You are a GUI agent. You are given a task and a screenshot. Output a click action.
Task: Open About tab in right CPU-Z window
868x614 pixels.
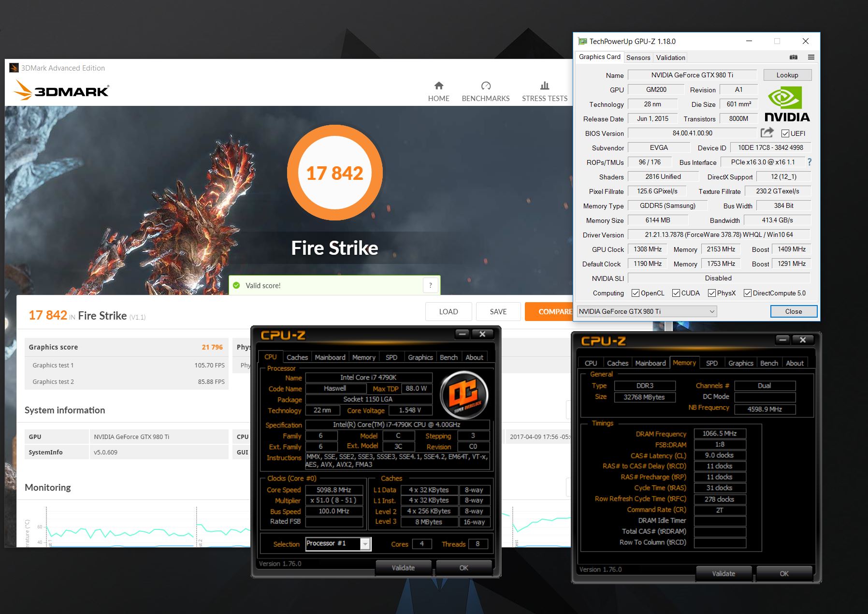795,363
